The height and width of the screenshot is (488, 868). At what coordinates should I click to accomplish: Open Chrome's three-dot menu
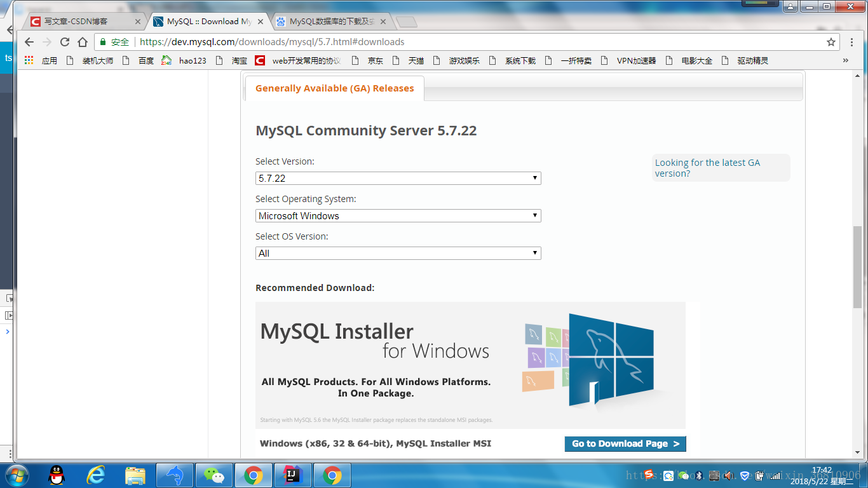pos(852,42)
